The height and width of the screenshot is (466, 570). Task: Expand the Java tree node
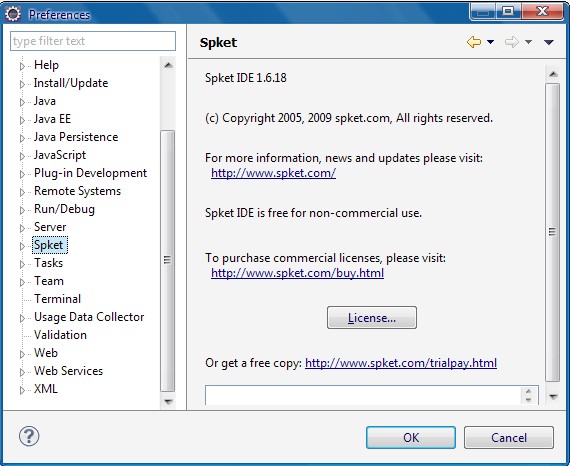point(22,102)
